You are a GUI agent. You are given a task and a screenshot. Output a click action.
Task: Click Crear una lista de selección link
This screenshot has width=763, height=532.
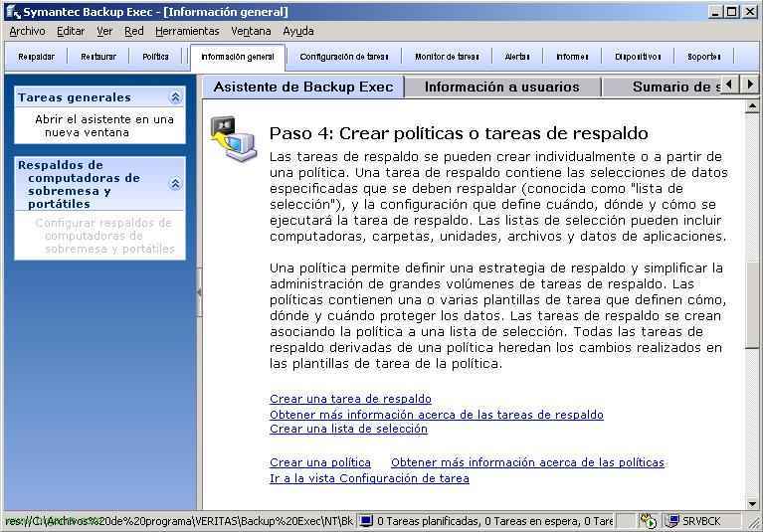pyautogui.click(x=348, y=429)
